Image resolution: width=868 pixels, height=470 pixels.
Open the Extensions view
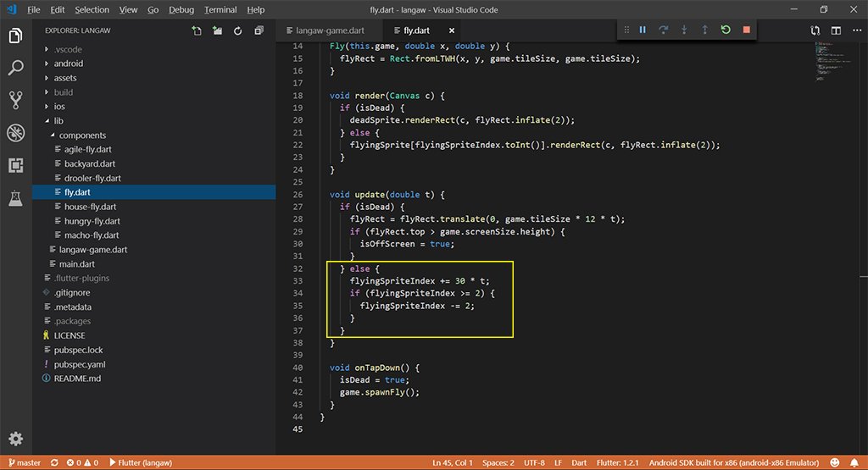point(15,165)
